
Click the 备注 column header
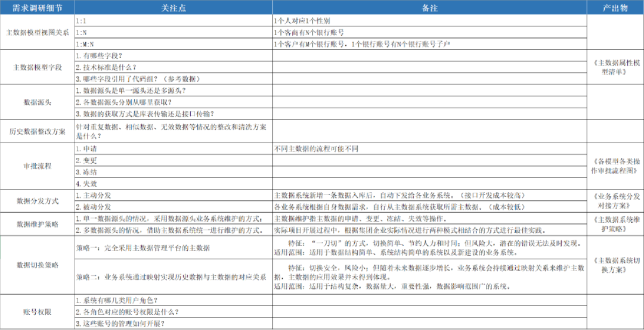click(x=429, y=8)
